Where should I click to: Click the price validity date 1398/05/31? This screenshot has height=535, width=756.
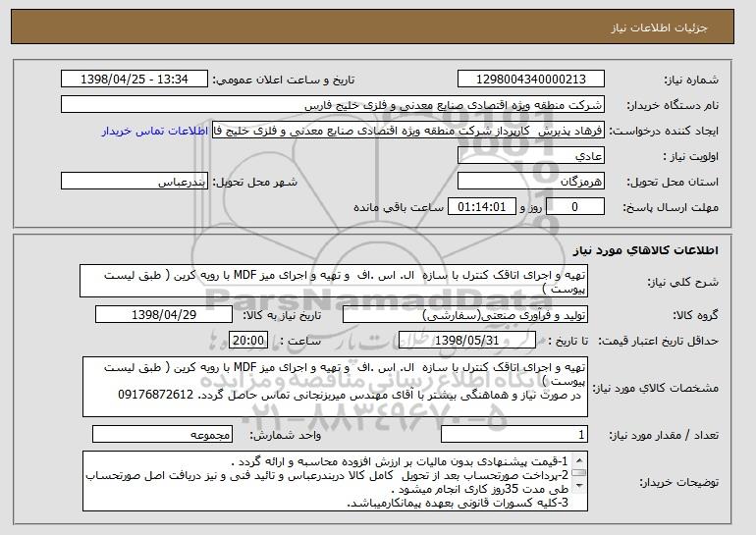(467, 341)
